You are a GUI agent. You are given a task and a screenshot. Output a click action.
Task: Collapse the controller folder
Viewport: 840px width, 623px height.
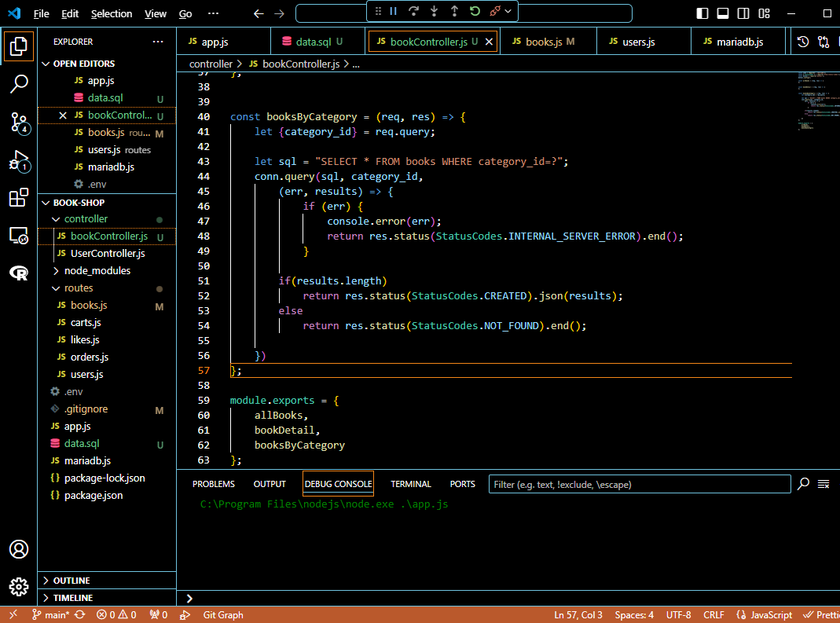point(56,219)
